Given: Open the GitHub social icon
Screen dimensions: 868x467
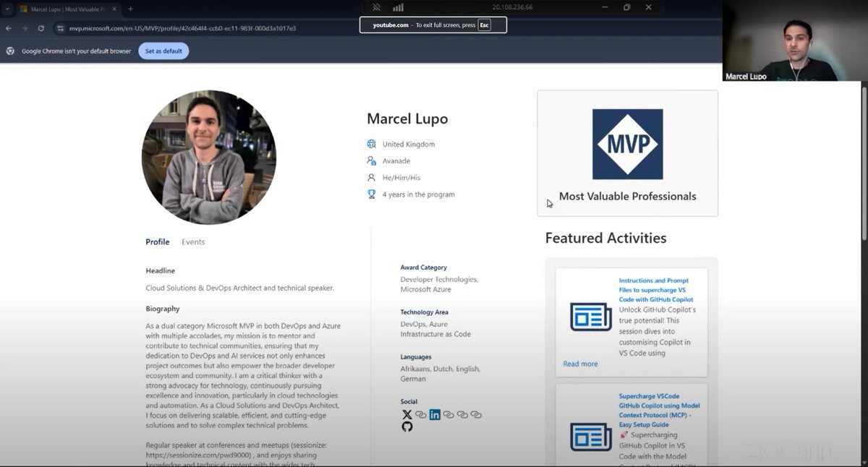Looking at the screenshot, I should coord(407,427).
